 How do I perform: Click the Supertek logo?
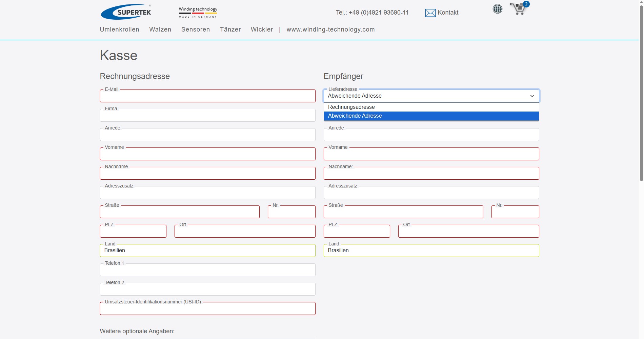click(126, 12)
